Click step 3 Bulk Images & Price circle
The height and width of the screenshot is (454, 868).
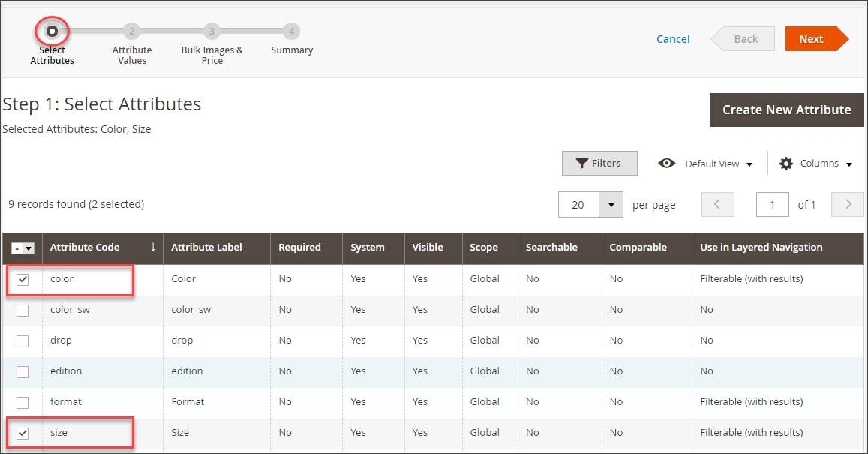click(212, 31)
